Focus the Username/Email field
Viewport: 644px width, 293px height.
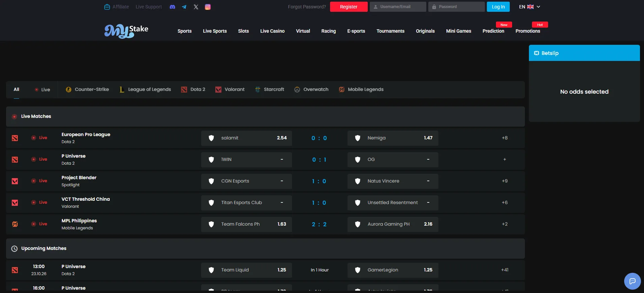coord(398,7)
